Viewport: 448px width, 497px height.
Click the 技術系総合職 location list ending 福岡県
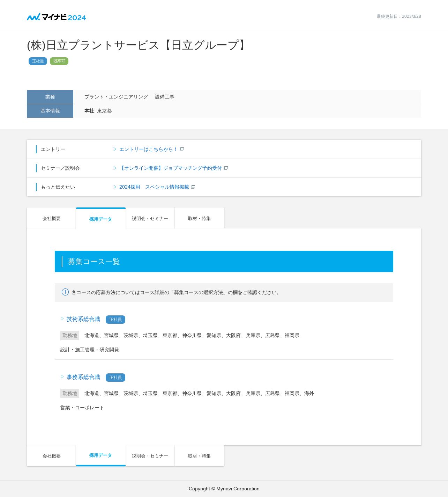tap(192, 335)
